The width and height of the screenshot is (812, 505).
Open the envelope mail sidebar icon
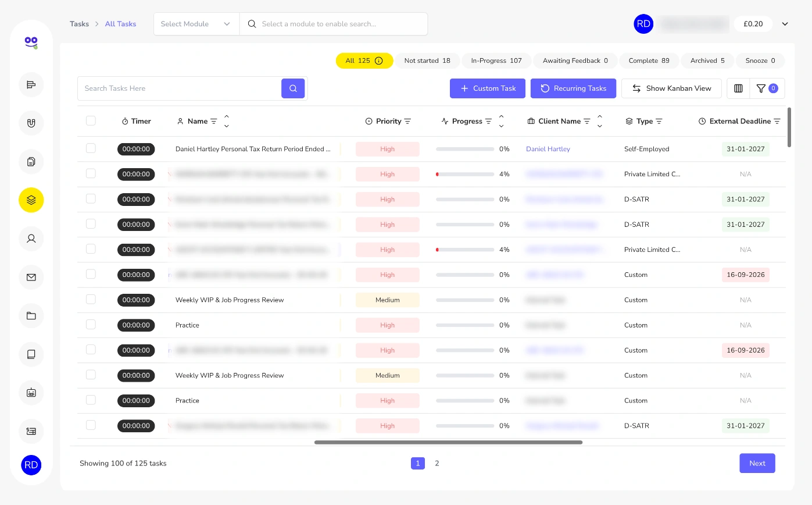(x=31, y=277)
